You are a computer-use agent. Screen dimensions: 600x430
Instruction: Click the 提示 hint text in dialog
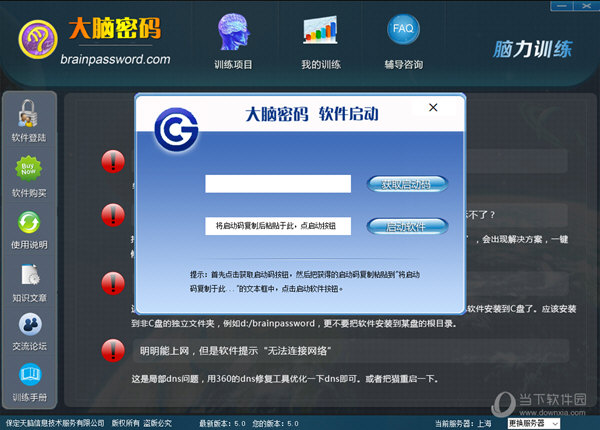(x=305, y=282)
